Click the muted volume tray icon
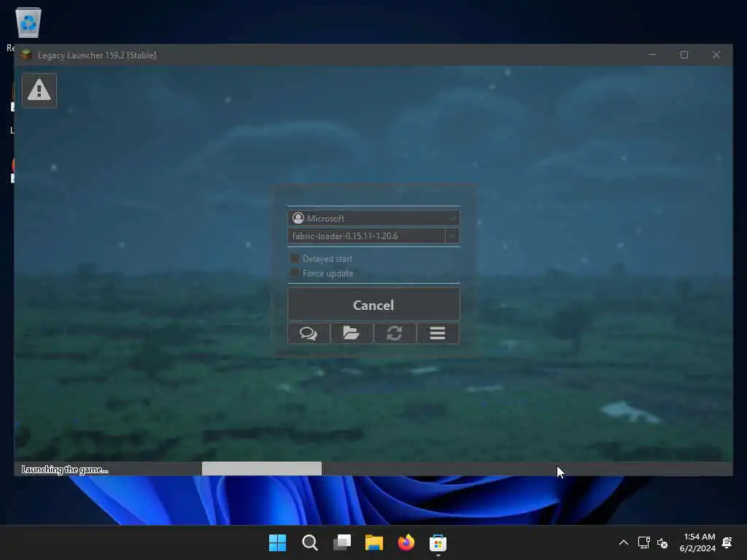 [x=662, y=542]
